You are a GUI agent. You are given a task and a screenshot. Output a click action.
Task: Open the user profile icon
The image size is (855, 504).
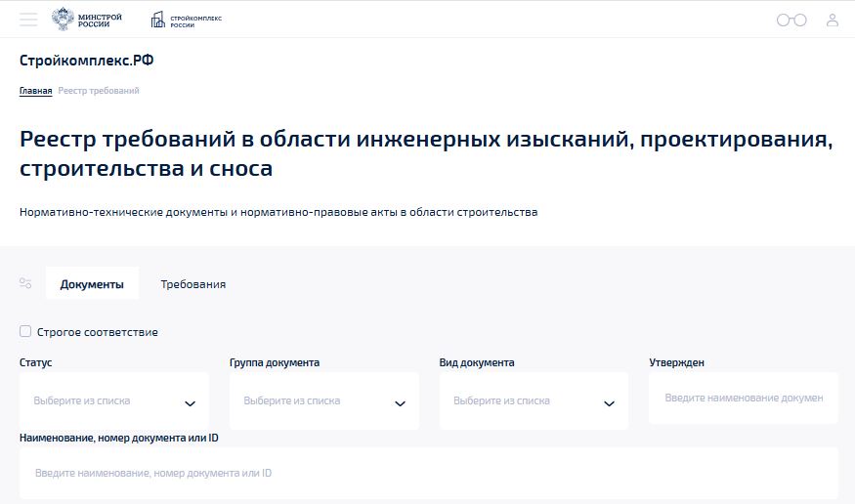833,21
